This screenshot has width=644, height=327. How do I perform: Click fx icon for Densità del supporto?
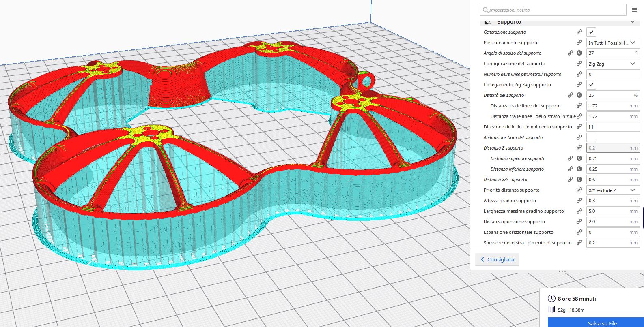579,95
